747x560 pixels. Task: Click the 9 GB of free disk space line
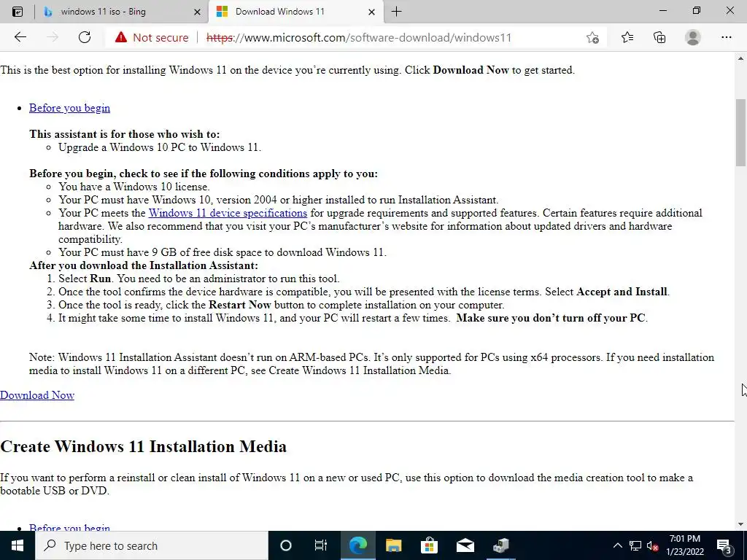coord(222,252)
